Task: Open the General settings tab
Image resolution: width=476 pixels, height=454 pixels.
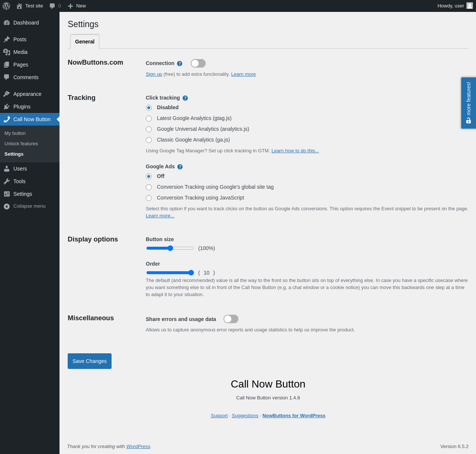Action: (85, 42)
